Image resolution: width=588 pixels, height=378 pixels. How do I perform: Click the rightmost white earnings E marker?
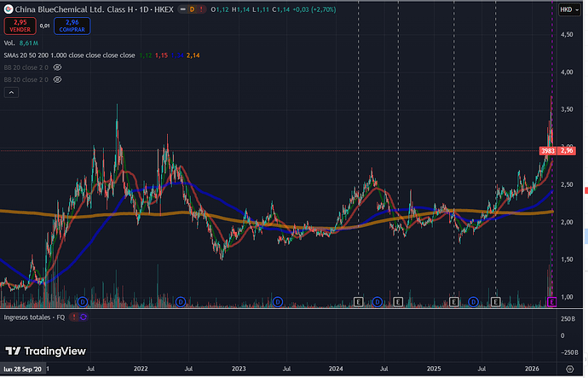point(496,301)
